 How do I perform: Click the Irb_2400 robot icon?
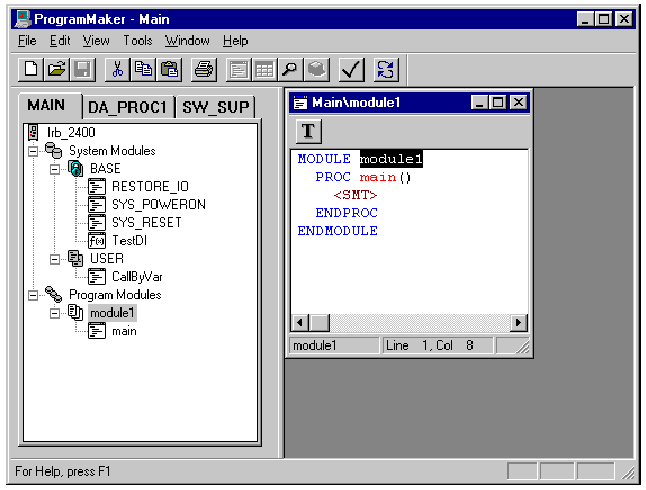click(33, 132)
